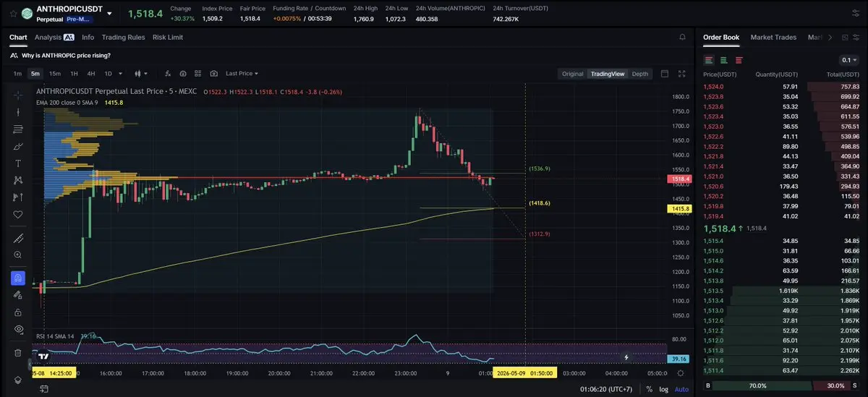The width and height of the screenshot is (868, 397).
Task: Switch to the Market Trades tab
Action: (773, 37)
